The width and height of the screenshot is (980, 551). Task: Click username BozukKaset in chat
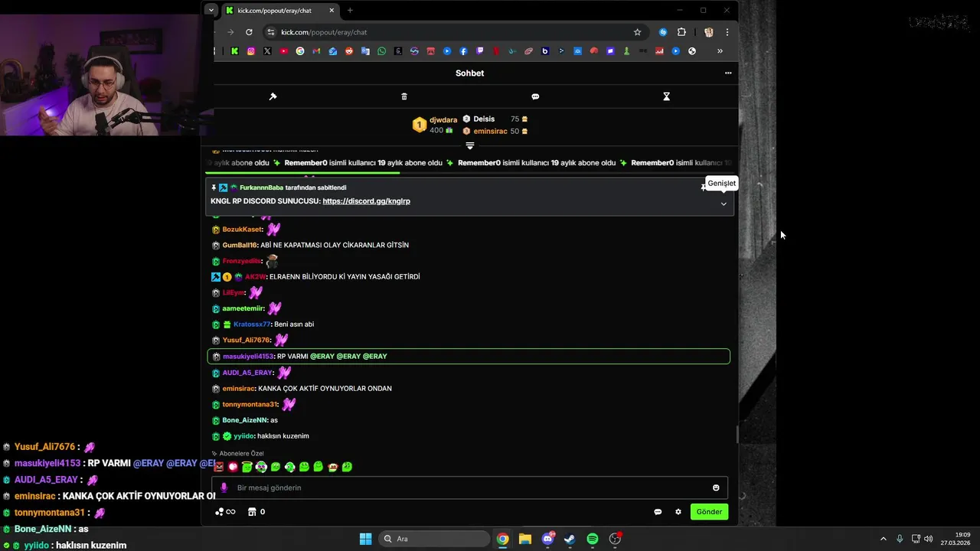[x=242, y=230]
